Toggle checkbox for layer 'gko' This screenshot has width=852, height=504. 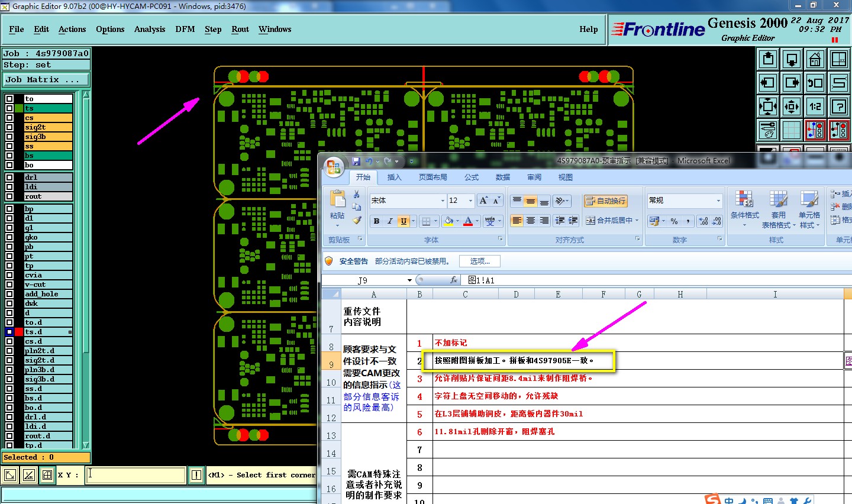click(x=9, y=237)
